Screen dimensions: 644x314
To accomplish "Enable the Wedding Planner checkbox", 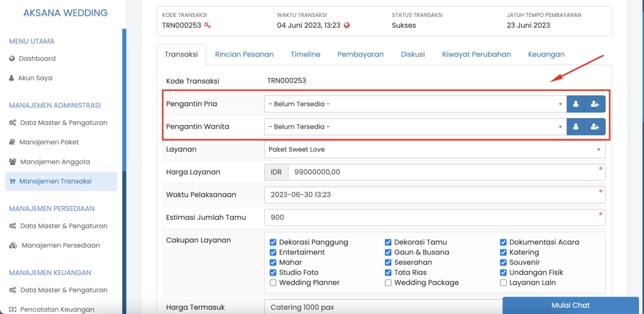I will (273, 283).
